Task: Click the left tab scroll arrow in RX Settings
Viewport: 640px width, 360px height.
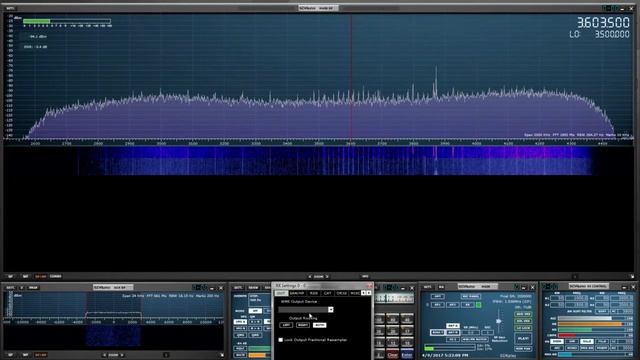Action: click(364, 293)
